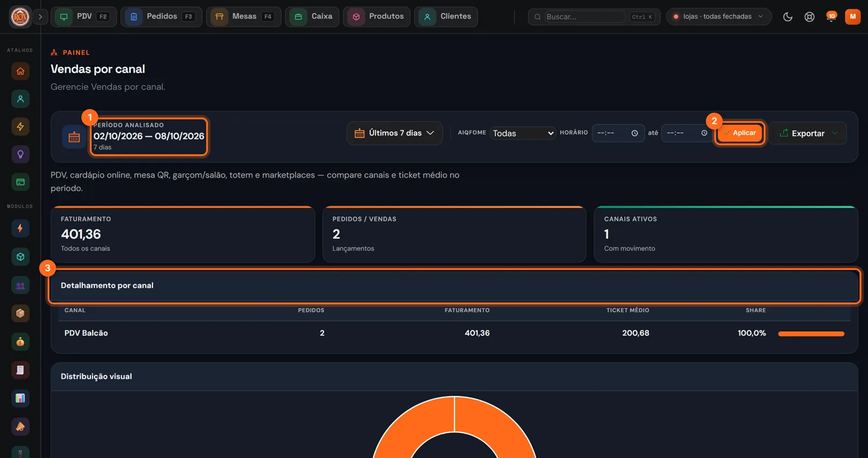Open the home shortcut in the sidebar
The width and height of the screenshot is (868, 458).
click(20, 71)
